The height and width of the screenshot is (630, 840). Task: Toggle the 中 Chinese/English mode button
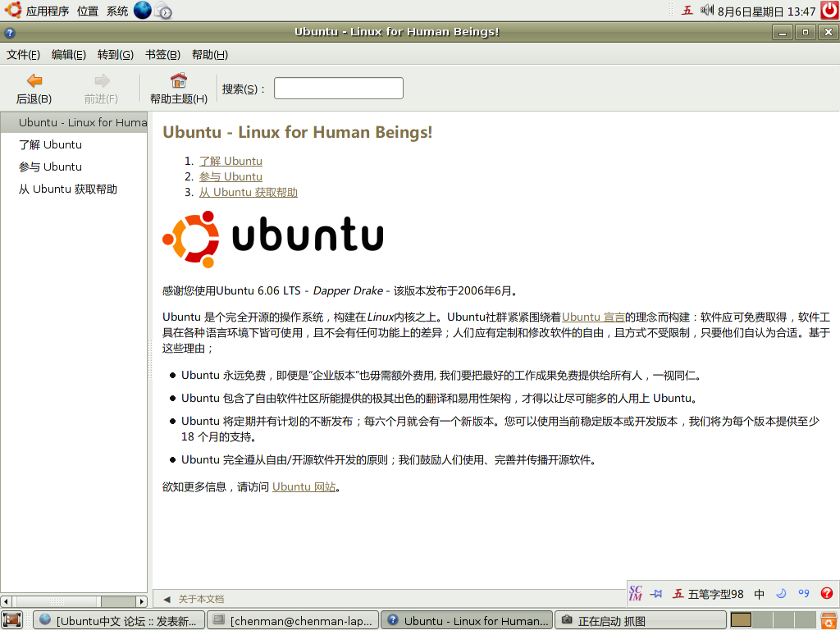759,594
